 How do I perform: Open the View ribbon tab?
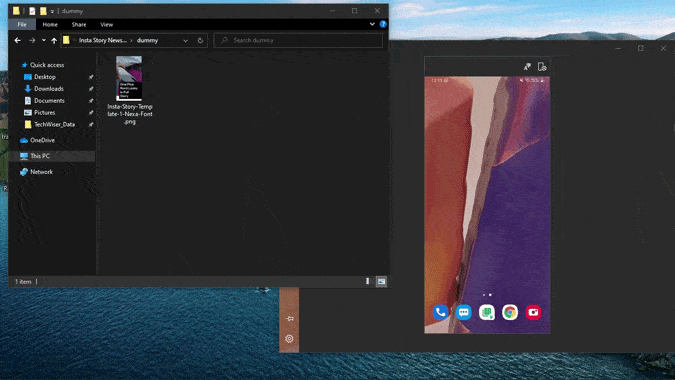[106, 25]
